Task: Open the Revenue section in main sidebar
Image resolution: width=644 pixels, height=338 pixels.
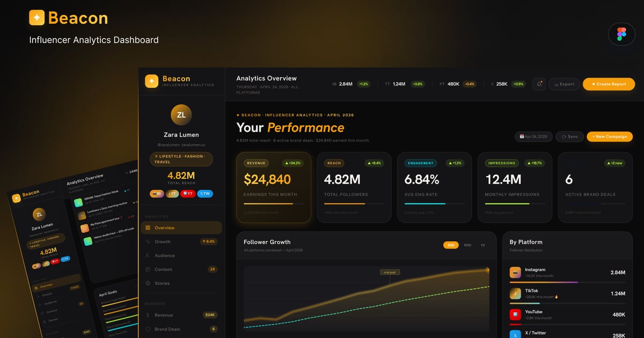Action: (181, 315)
